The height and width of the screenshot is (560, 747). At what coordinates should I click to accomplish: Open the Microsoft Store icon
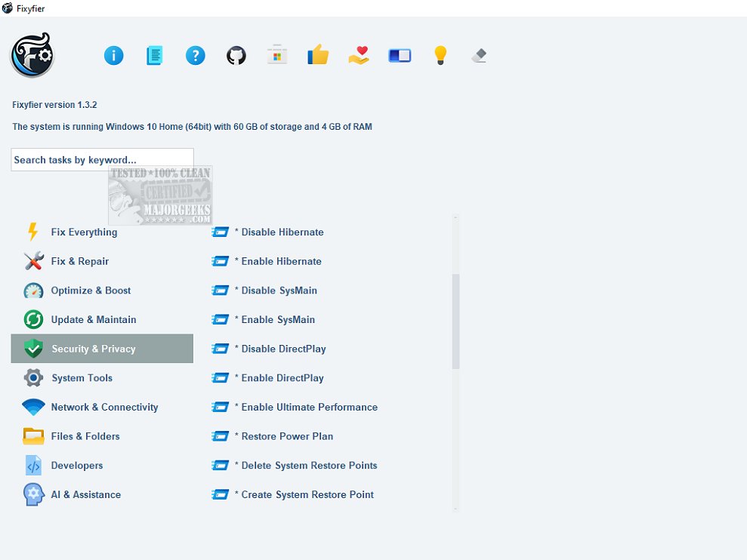277,55
